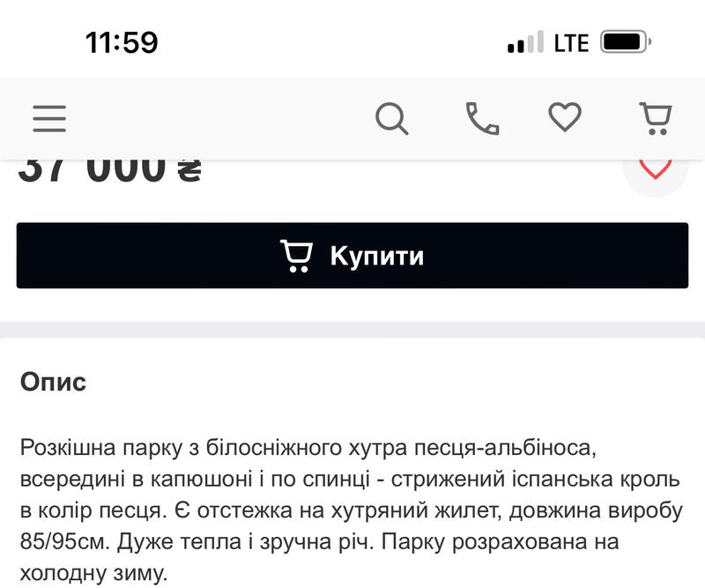Click the Купити button
705x588 pixels.
pos(352,256)
